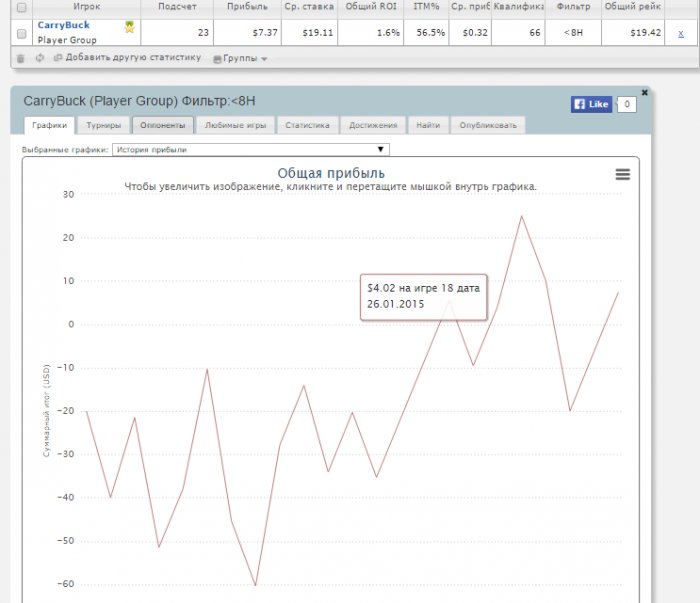This screenshot has height=603, width=700.
Task: Click the $19.11 average stake cell
Action: [x=309, y=33]
